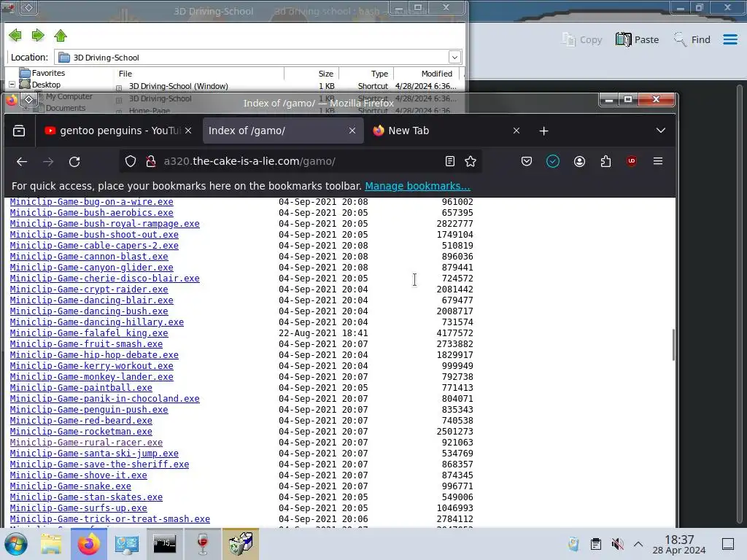Sort by the Modified column header
747x560 pixels.
tap(436, 74)
